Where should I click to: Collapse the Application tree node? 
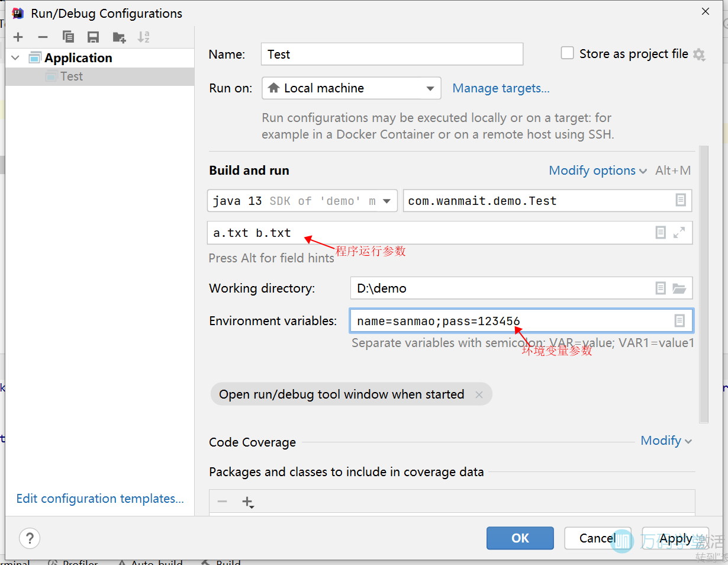(x=16, y=57)
